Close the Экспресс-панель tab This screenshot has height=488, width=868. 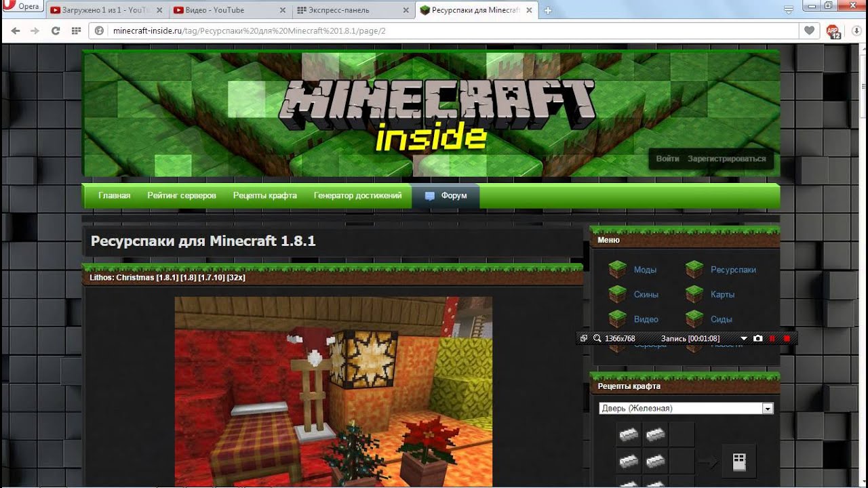pos(405,10)
